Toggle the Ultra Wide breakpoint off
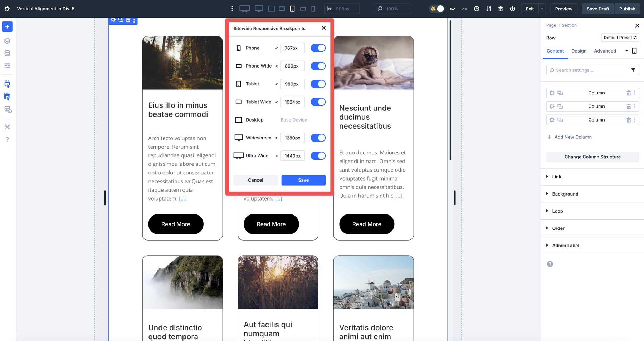Viewport: 644px width, 341px height. (x=318, y=156)
